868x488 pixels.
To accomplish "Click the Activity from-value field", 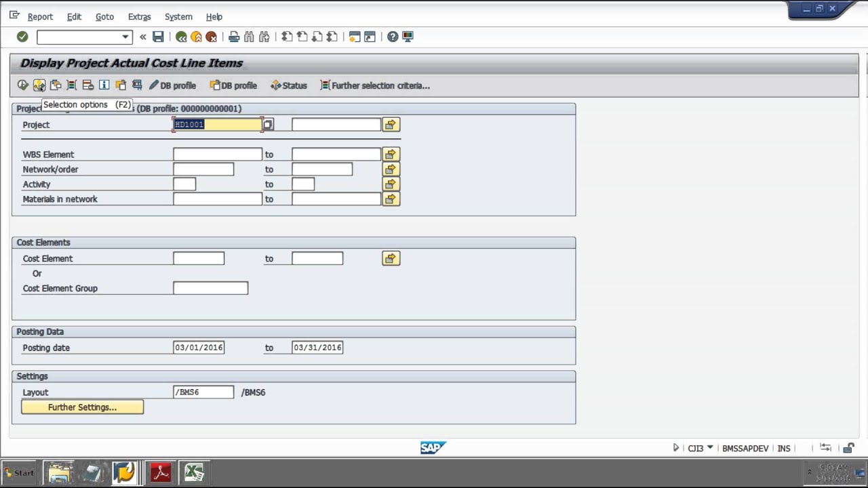I will [x=184, y=184].
